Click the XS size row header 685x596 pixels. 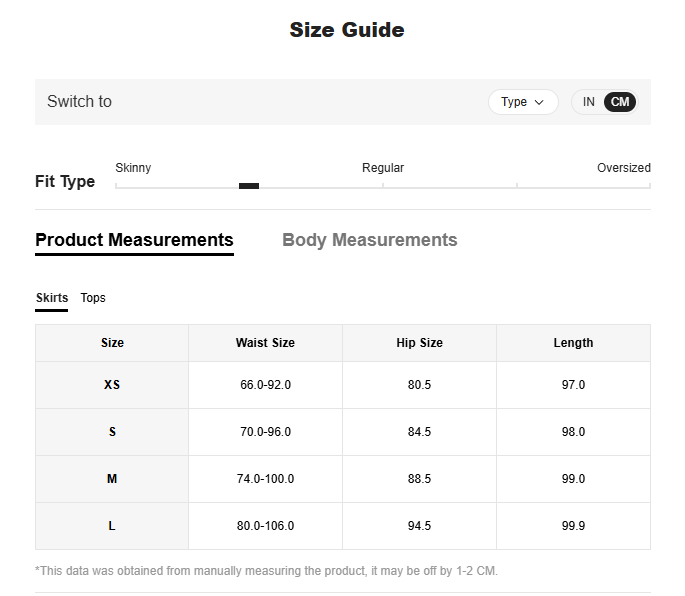click(x=112, y=385)
